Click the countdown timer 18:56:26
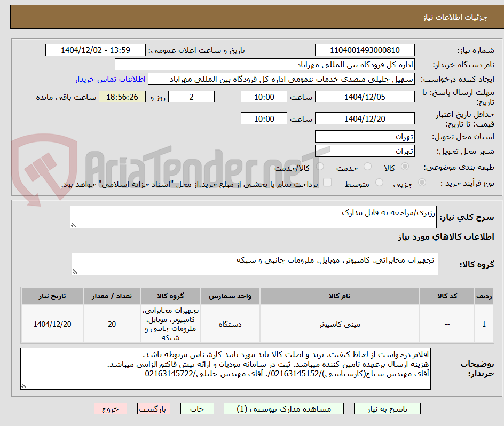 [x=122, y=97]
